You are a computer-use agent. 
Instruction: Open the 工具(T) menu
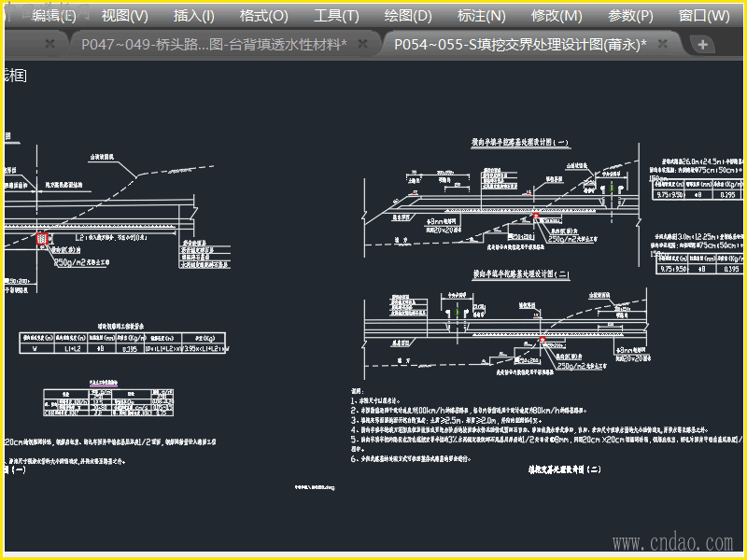336,16
